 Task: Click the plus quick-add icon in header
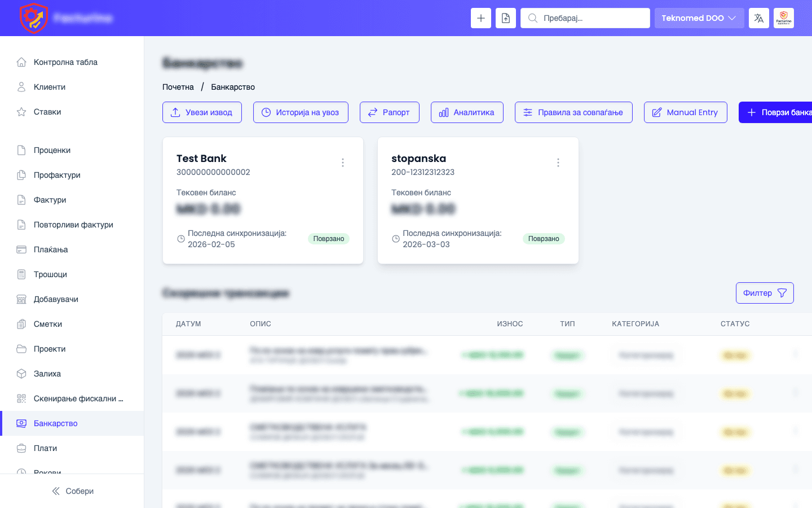pyautogui.click(x=480, y=18)
